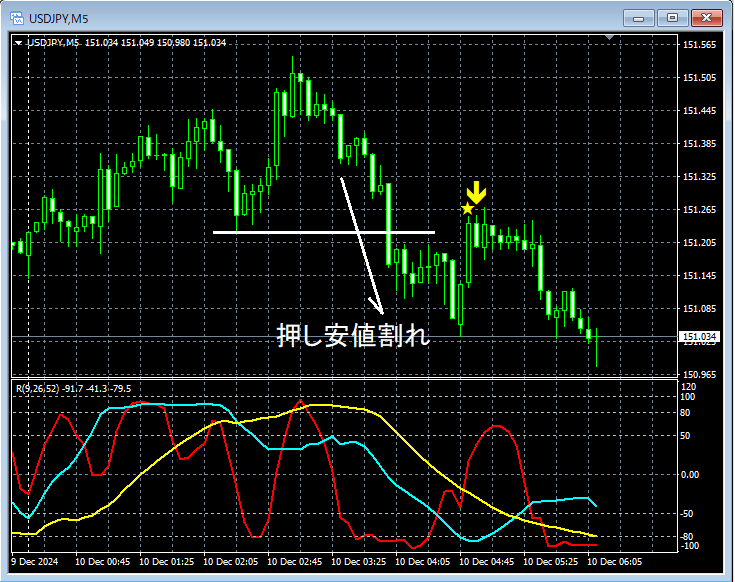
Task: Minimize the USDJPY chart window
Action: click(x=638, y=18)
